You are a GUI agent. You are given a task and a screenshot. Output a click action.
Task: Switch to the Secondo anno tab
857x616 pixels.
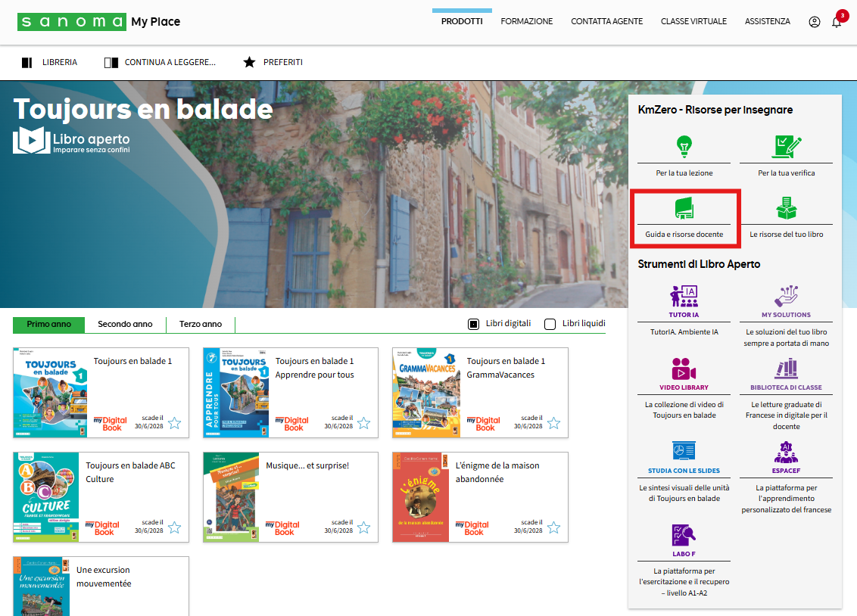125,325
